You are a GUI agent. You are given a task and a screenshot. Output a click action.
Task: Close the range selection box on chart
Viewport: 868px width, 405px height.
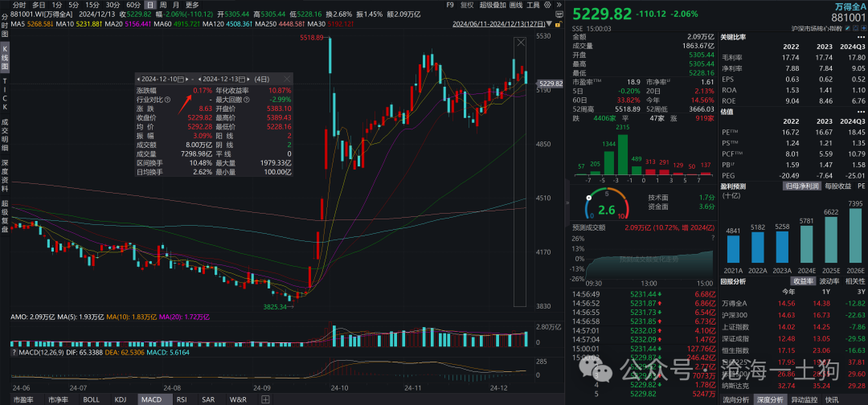coord(520,43)
